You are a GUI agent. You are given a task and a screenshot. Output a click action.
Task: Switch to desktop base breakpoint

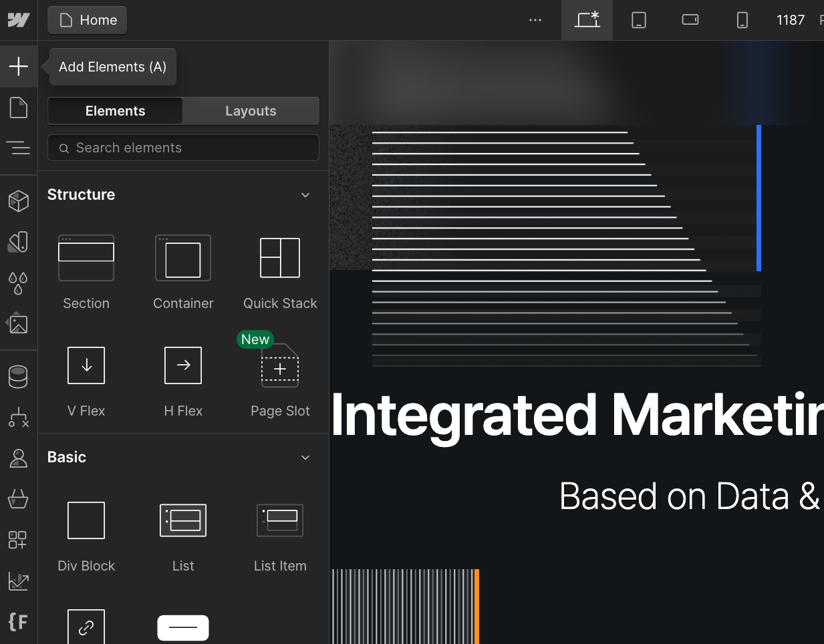pyautogui.click(x=587, y=20)
